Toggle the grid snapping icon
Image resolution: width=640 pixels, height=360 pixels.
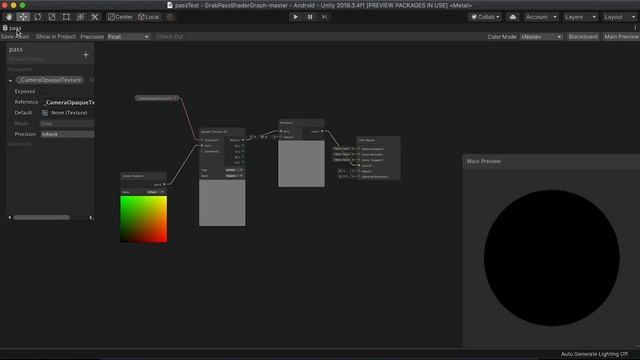(171, 17)
